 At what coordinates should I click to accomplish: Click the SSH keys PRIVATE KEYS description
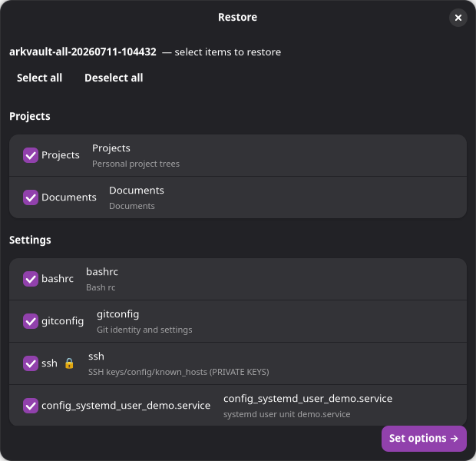click(x=178, y=372)
